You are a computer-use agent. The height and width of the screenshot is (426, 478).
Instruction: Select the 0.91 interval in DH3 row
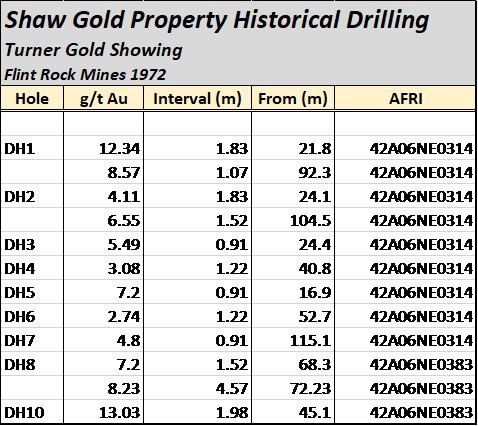[232, 245]
